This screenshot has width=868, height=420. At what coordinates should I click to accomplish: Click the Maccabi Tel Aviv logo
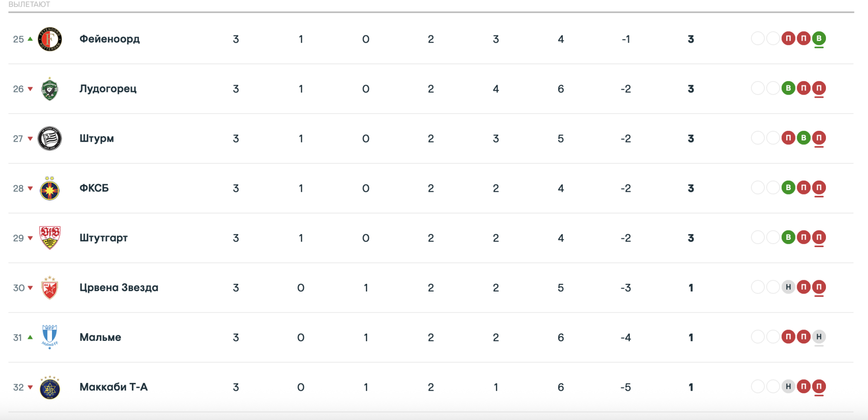pyautogui.click(x=50, y=387)
